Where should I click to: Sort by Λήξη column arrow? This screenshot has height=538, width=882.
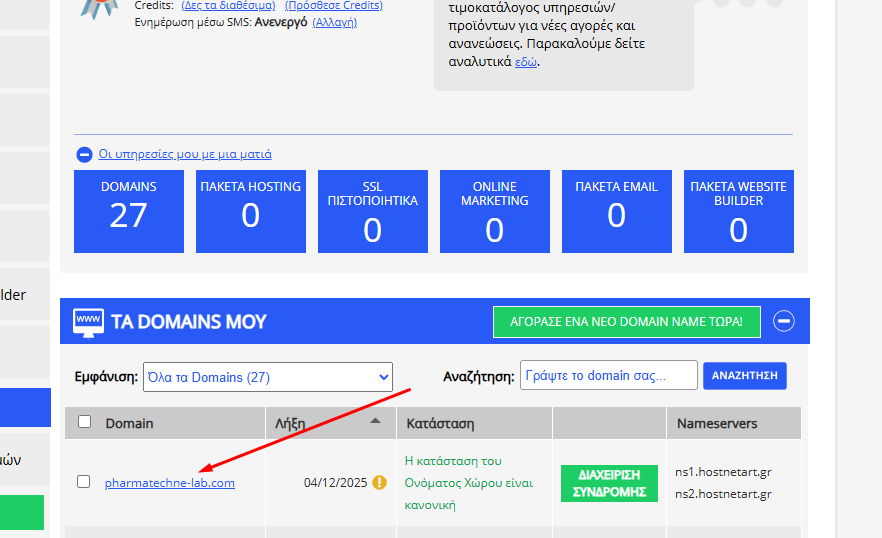tap(376, 422)
